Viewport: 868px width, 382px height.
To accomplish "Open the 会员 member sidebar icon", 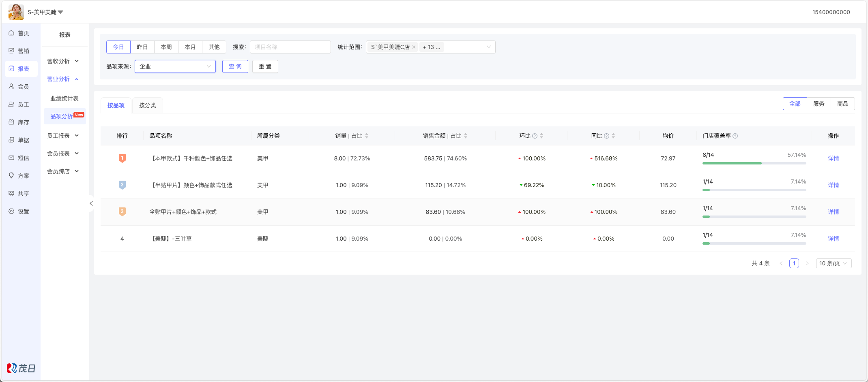I will click(x=12, y=87).
